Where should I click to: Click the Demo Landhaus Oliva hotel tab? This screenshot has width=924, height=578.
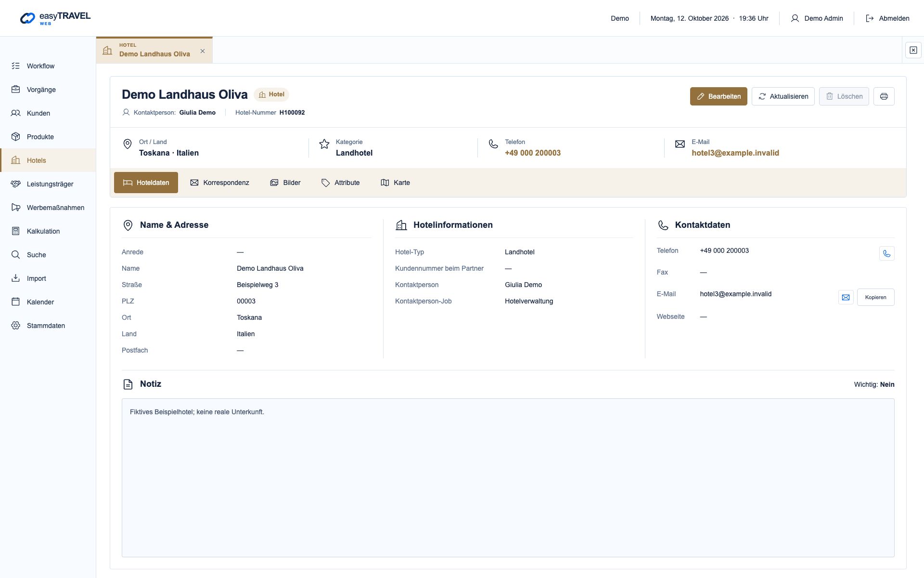click(x=154, y=50)
